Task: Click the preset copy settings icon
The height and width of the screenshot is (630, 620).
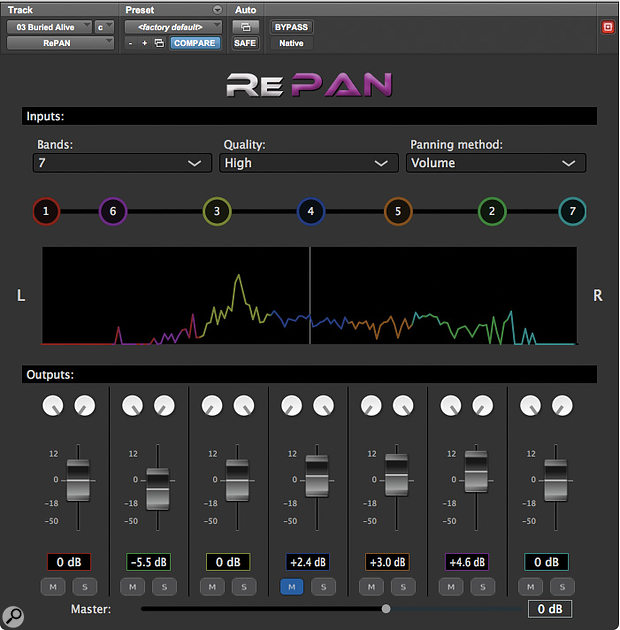Action: pyautogui.click(x=160, y=43)
